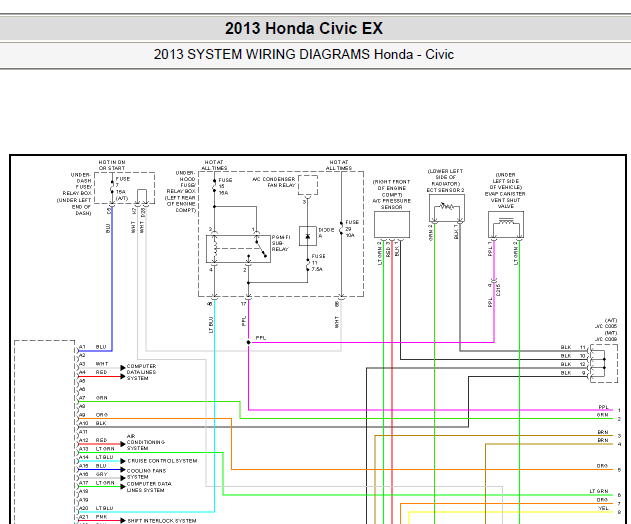Viewport: 631px width, 524px height.
Task: Click the '2013 Honda Civic EX' title
Action: coord(303,28)
